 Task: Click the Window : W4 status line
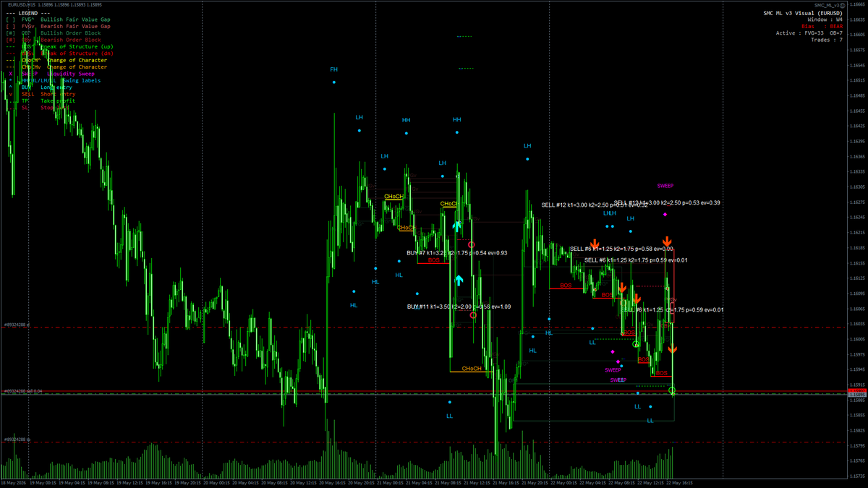tap(825, 20)
